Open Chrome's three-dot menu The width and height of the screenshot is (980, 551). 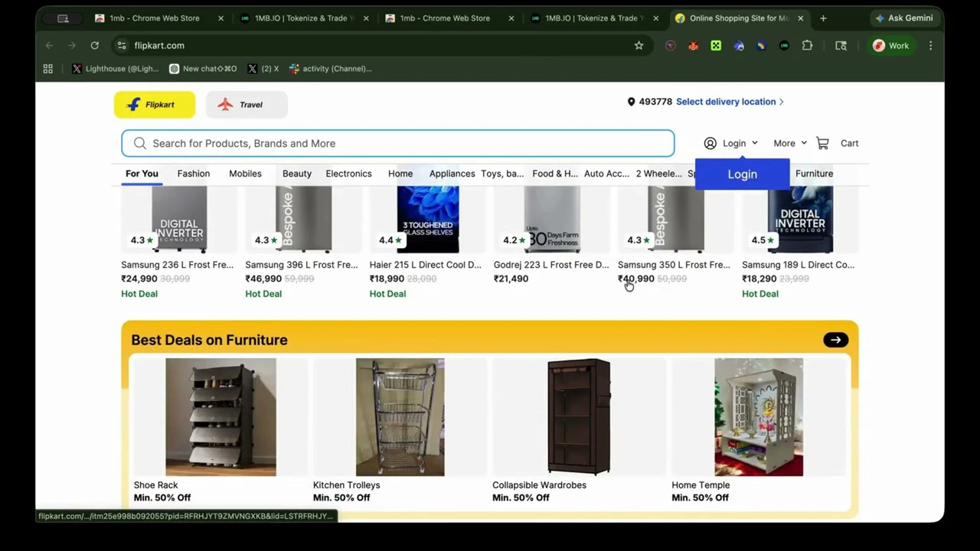[930, 46]
